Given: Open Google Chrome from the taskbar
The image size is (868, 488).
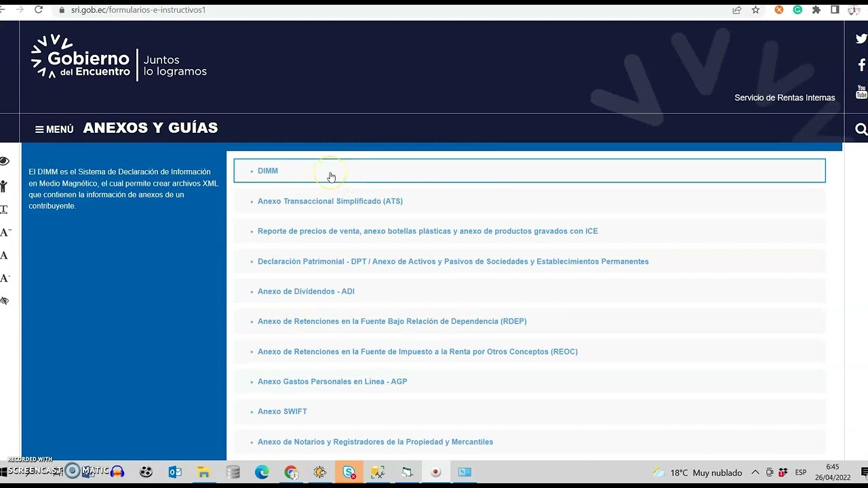Looking at the screenshot, I should pos(291,472).
